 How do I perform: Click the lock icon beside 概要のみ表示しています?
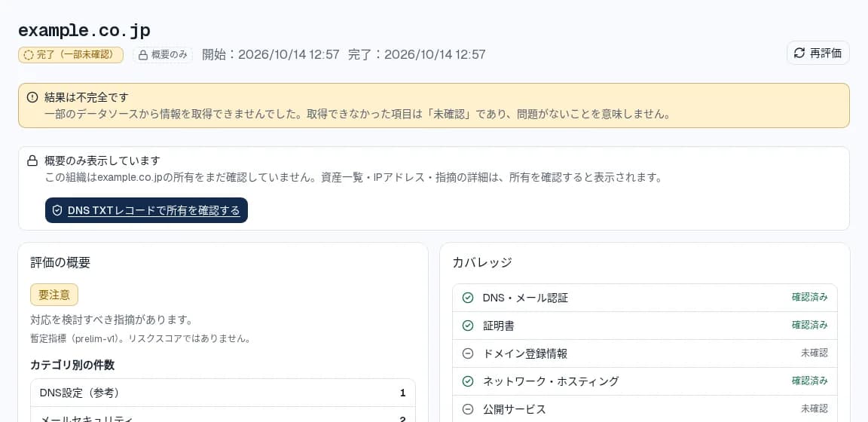pos(32,161)
